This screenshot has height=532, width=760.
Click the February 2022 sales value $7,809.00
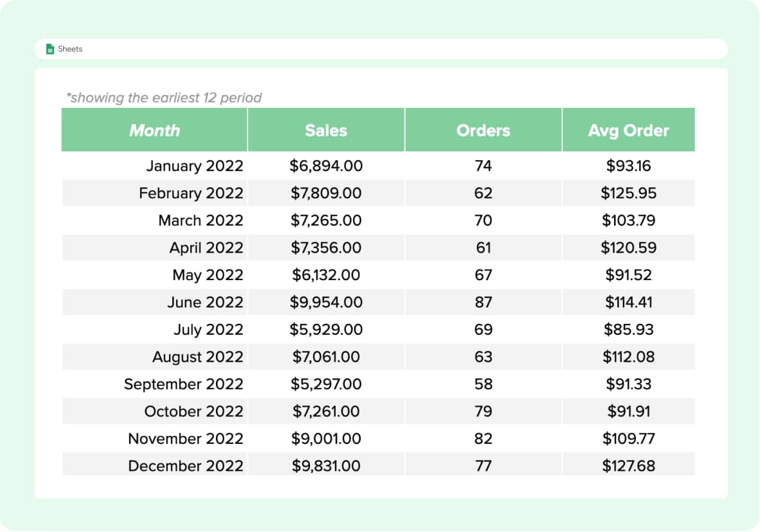pos(326,193)
